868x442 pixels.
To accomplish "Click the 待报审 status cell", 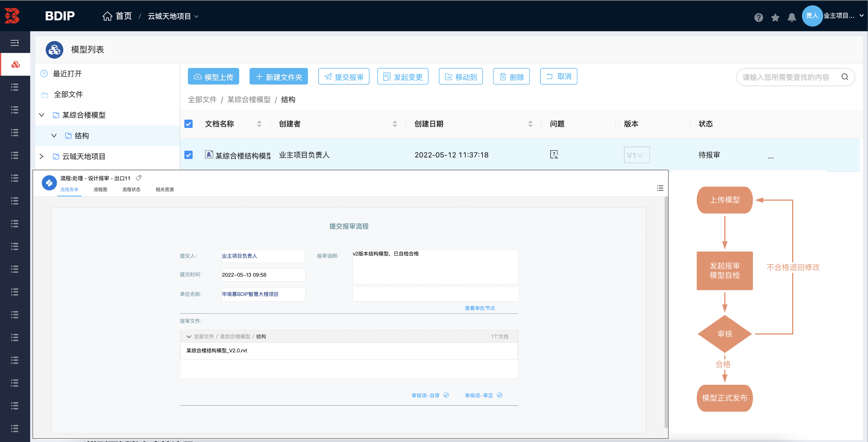I will click(x=709, y=155).
